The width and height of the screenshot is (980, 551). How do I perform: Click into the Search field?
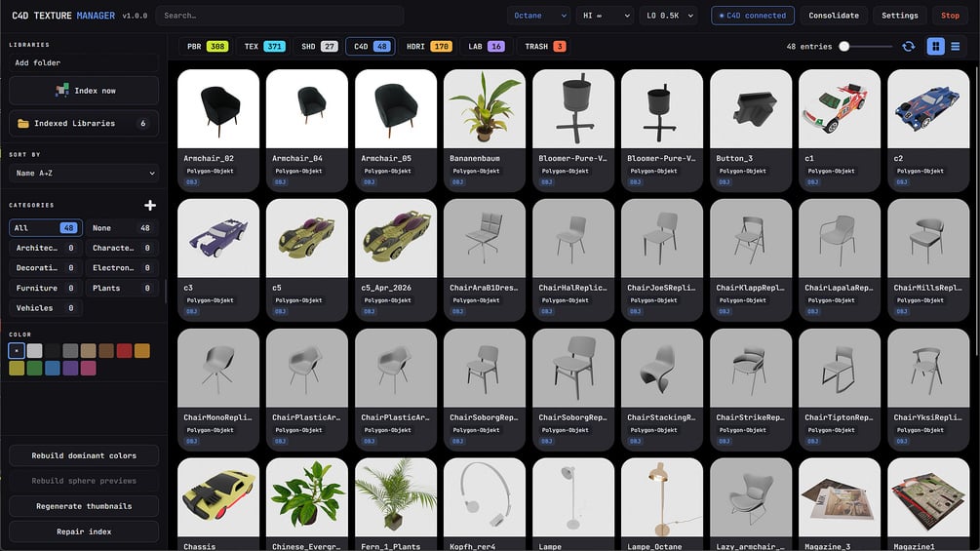(x=280, y=16)
